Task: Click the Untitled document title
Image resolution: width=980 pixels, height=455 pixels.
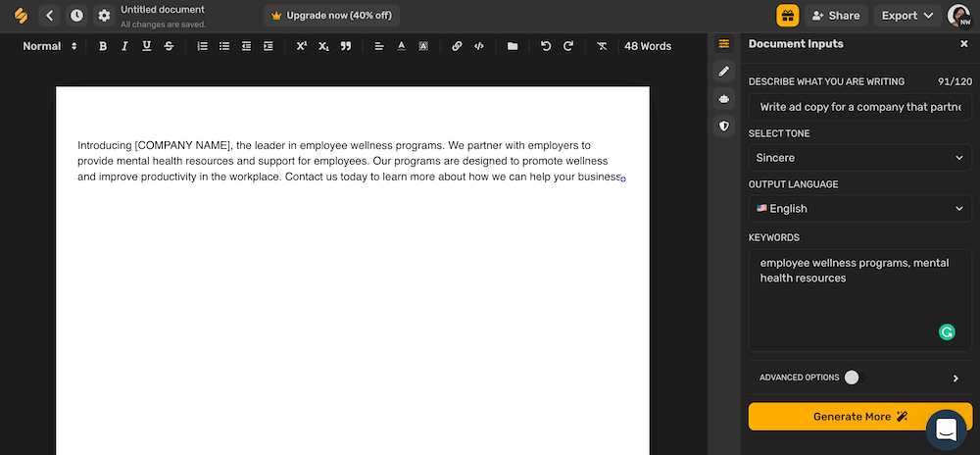Action: [x=163, y=10]
